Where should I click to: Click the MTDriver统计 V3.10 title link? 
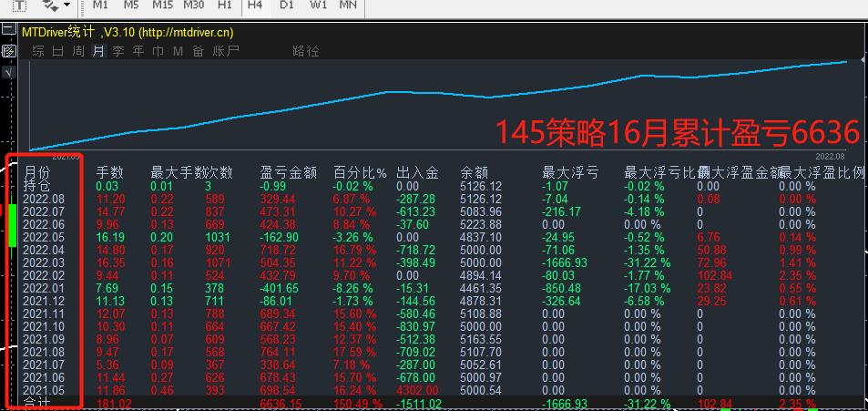(128, 33)
